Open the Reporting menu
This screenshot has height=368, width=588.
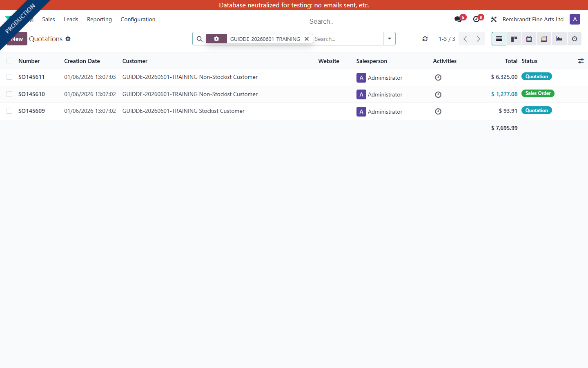[99, 19]
